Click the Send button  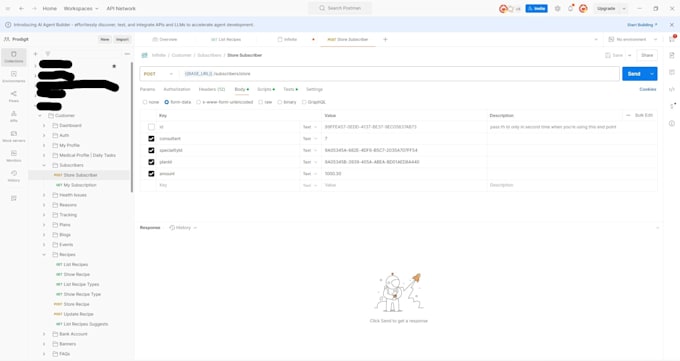coord(634,74)
